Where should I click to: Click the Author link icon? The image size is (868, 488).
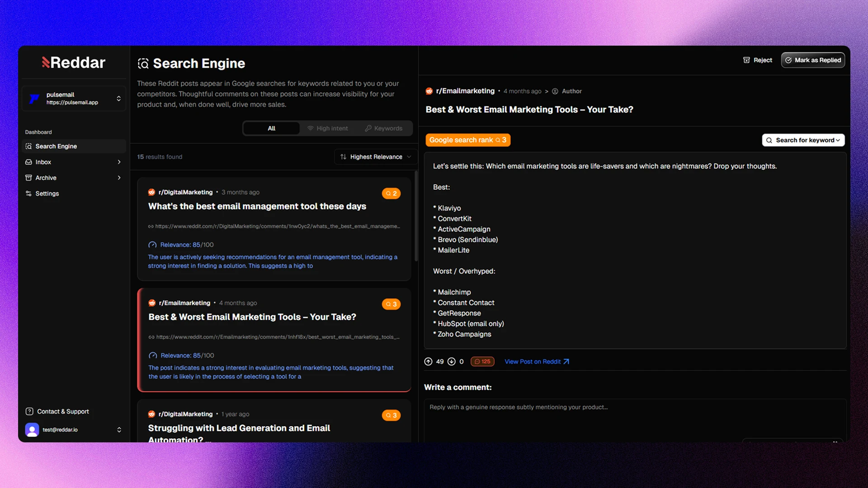pos(555,91)
